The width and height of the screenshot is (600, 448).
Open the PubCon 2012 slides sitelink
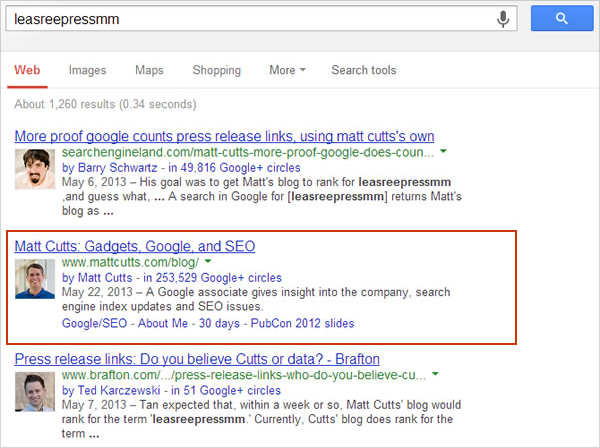pos(302,323)
